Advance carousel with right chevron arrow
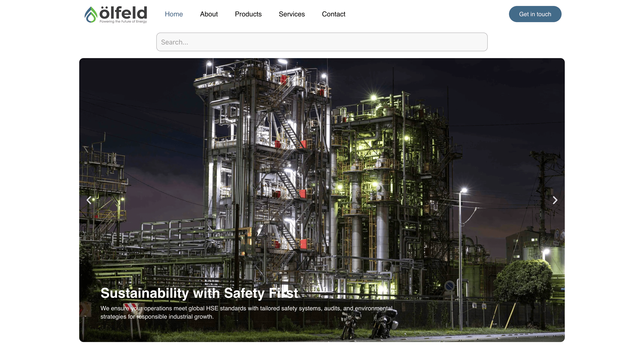 555,200
